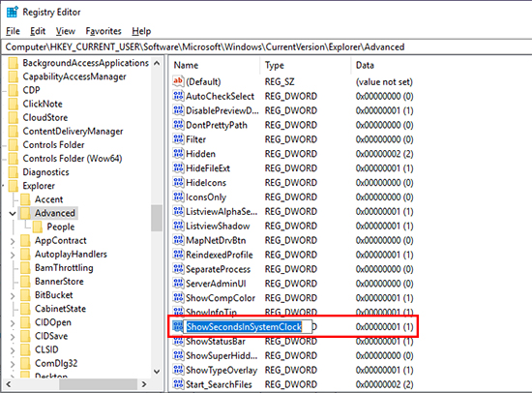The width and height of the screenshot is (532, 393).
Task: Select the ServerAdminUI DWORD icon
Action: (x=178, y=284)
